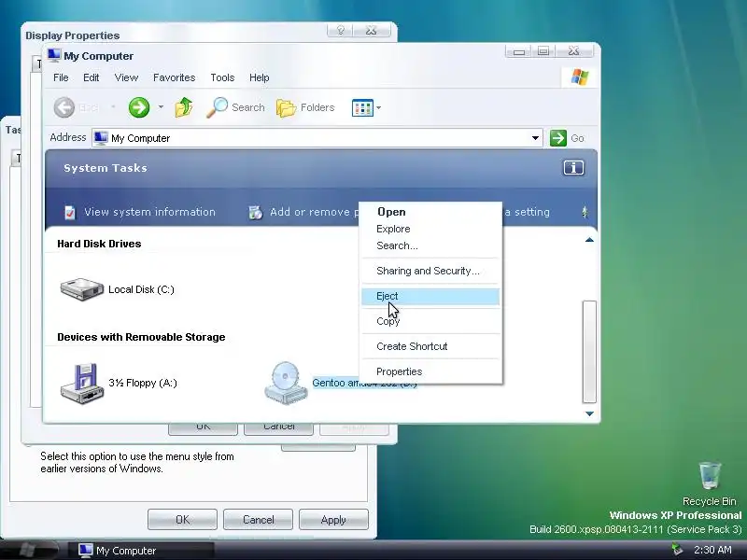
Task: Click the system tray notification icon
Action: click(x=676, y=550)
